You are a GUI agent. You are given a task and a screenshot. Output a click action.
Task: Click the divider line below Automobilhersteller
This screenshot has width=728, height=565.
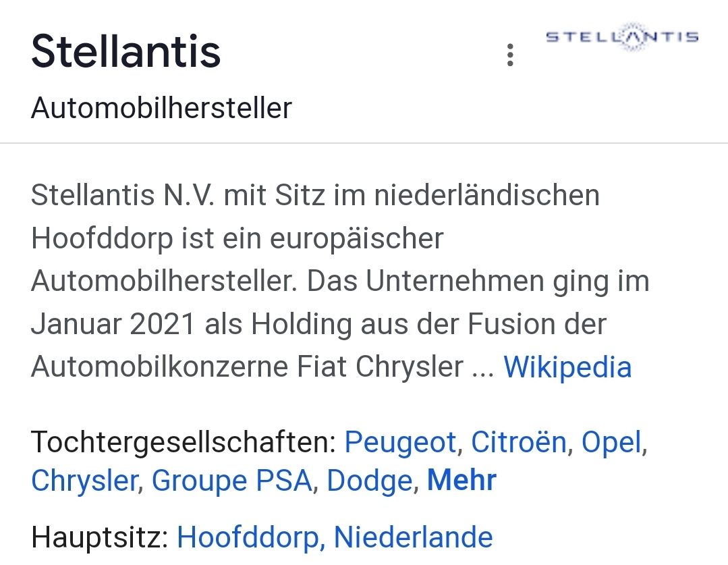pyautogui.click(x=364, y=143)
